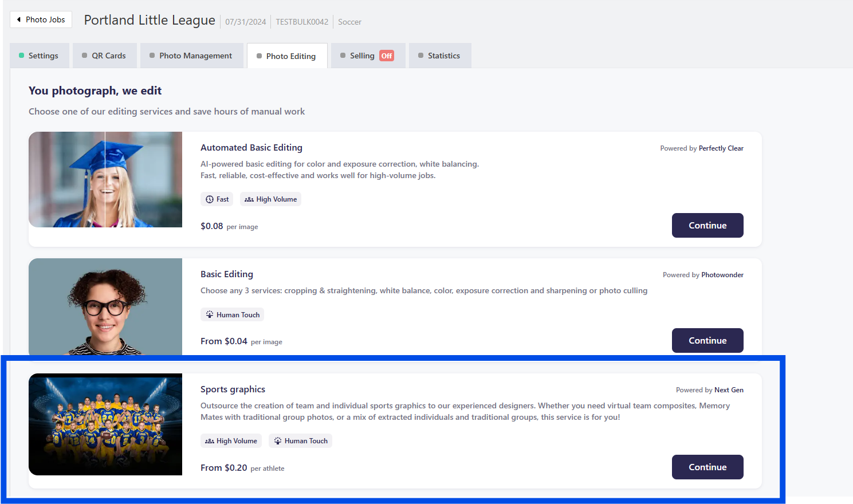Click the back arrow icon beside Photo Jobs
This screenshot has height=504, width=853.
(x=19, y=19)
